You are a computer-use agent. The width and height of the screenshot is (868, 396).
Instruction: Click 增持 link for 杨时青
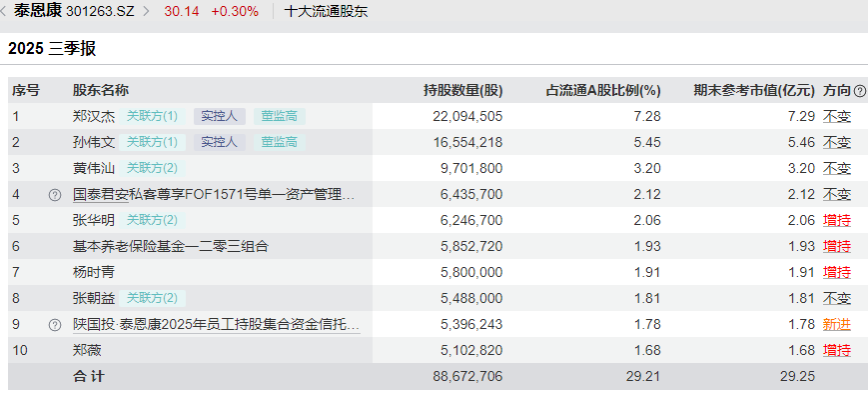837,272
